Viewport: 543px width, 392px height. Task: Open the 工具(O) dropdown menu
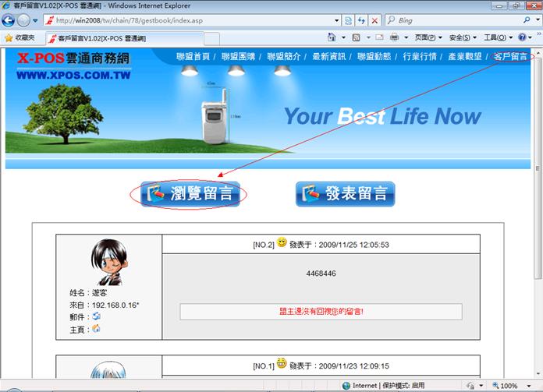click(x=498, y=37)
